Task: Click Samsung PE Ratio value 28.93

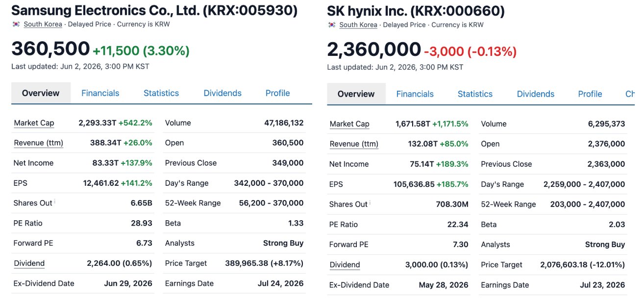Action: [x=142, y=223]
